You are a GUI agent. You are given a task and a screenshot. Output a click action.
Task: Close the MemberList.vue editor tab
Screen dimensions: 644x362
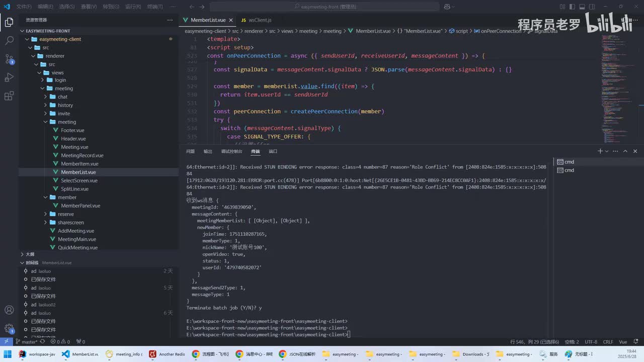point(231,20)
